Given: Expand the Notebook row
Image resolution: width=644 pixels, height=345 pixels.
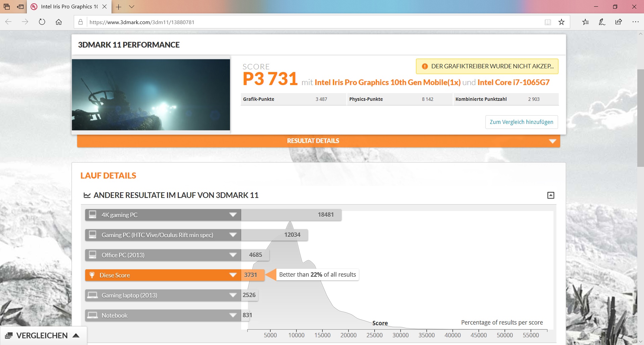Looking at the screenshot, I should (x=233, y=315).
